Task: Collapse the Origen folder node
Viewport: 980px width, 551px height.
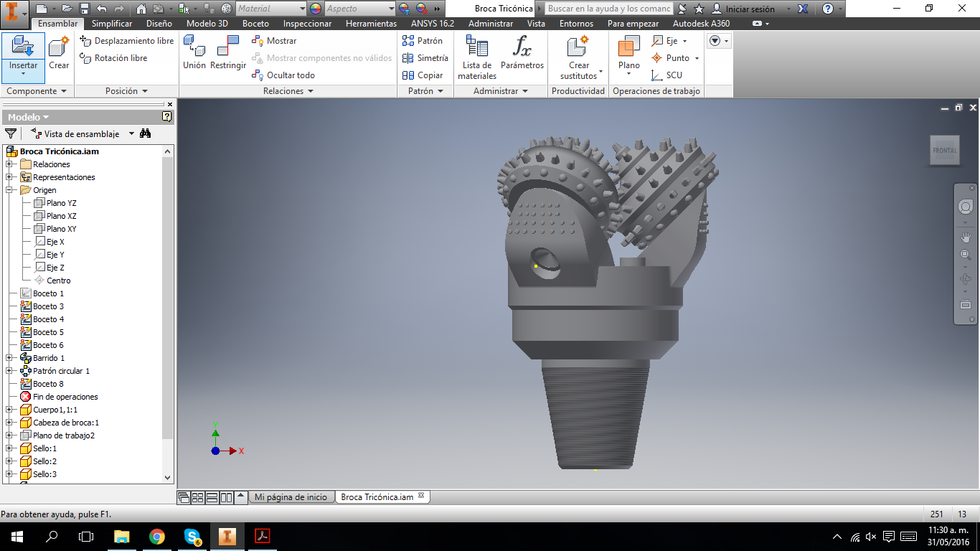Action: coord(9,190)
